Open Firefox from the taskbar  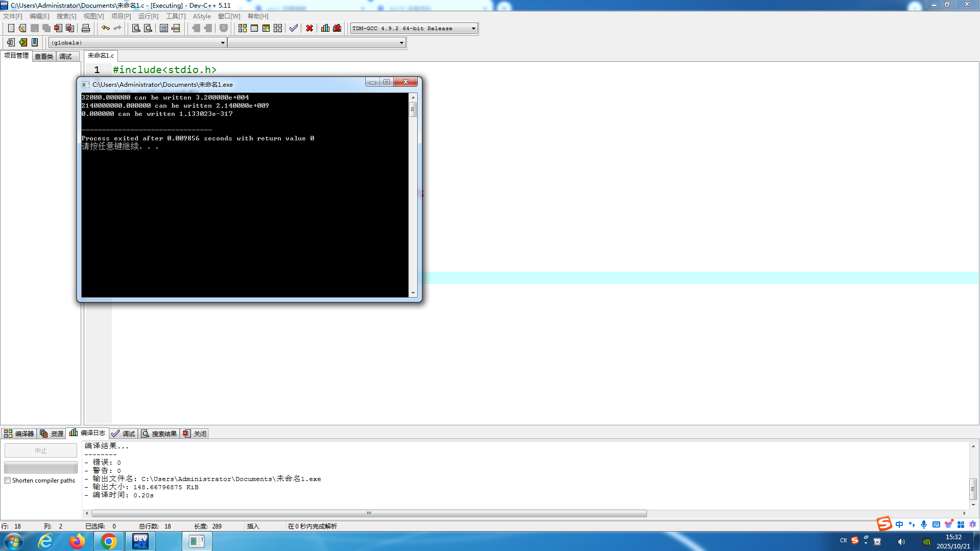click(77, 541)
